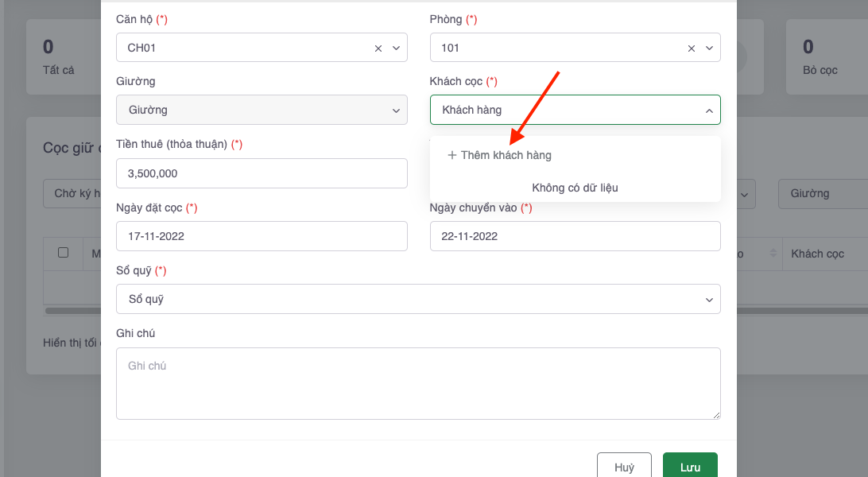The image size is (868, 477).
Task: Open the background Giường filter dropdown
Action: click(x=823, y=193)
